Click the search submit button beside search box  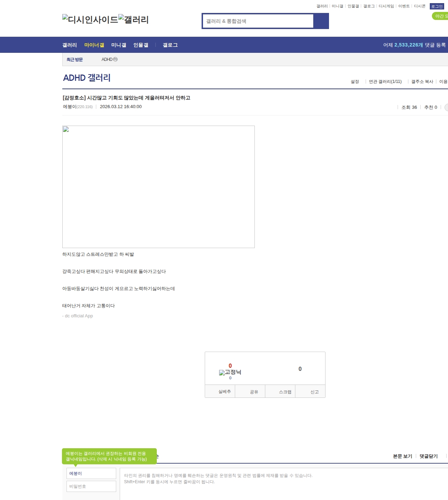pos(321,21)
